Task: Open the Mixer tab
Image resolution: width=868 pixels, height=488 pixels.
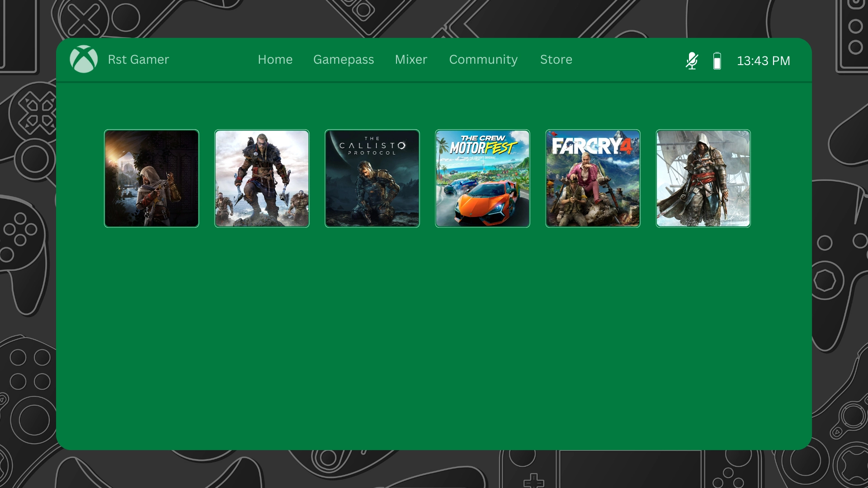Action: pos(411,59)
